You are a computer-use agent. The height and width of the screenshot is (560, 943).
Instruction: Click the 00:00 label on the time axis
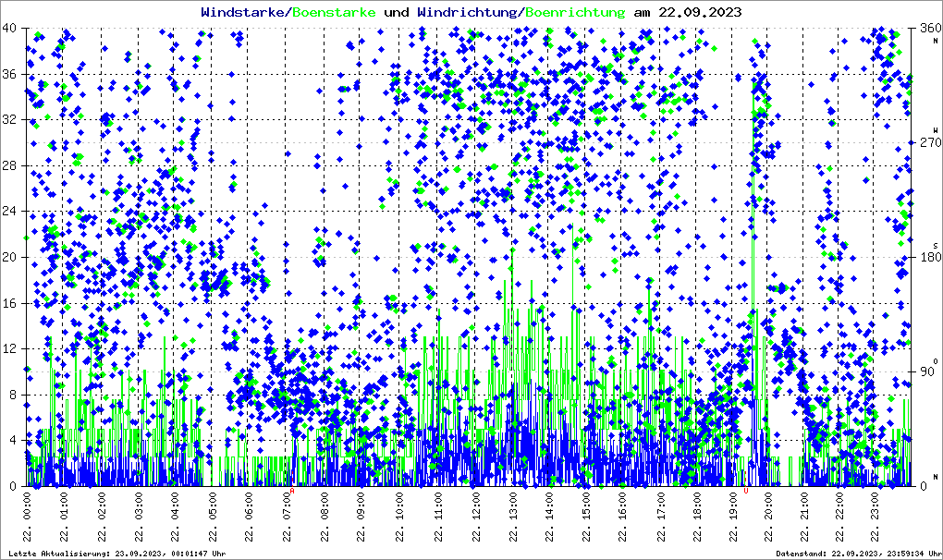pyautogui.click(x=28, y=519)
